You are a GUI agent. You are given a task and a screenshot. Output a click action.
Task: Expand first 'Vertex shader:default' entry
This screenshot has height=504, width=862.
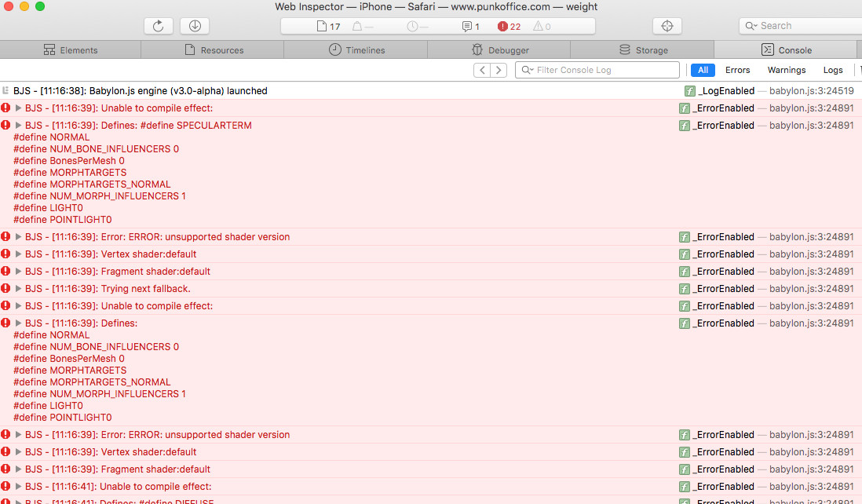pyautogui.click(x=18, y=254)
